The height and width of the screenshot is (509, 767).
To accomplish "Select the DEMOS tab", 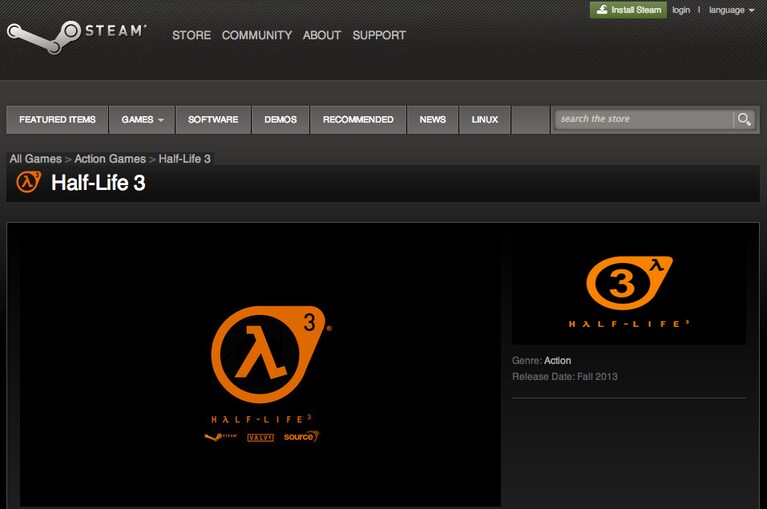I will pos(281,120).
